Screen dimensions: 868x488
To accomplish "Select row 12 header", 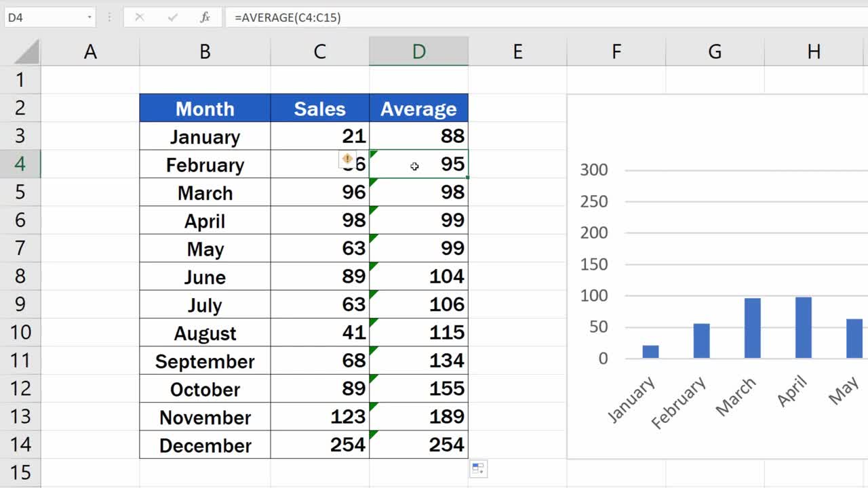I will 20,388.
